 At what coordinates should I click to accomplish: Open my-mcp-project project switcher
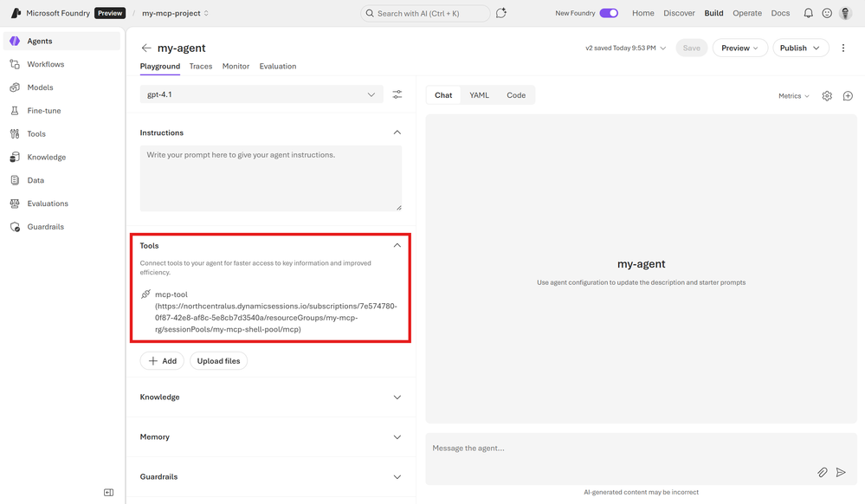click(x=176, y=13)
